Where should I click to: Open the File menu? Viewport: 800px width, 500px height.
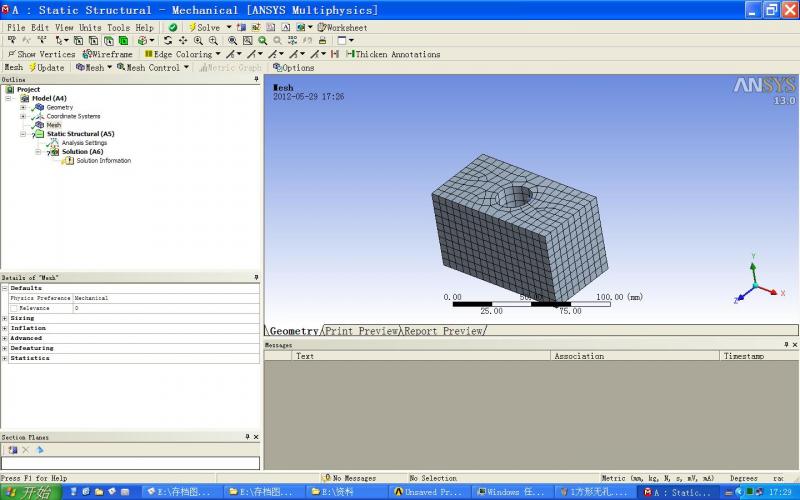pos(16,27)
